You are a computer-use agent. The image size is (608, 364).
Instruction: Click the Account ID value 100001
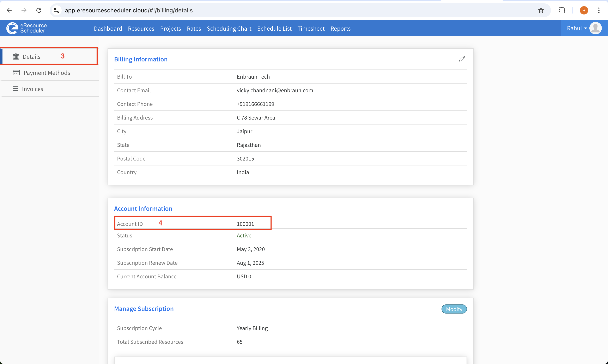click(x=245, y=224)
